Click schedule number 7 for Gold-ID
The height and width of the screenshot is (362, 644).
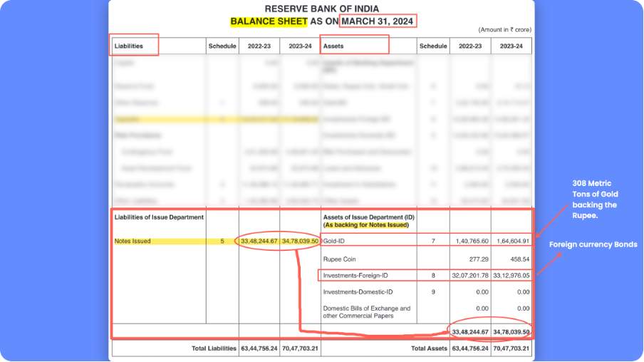click(x=433, y=241)
